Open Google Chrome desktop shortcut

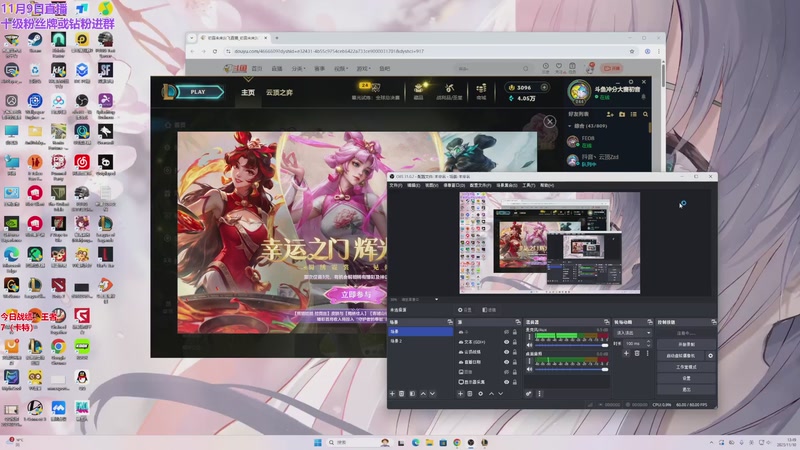pyautogui.click(x=58, y=351)
